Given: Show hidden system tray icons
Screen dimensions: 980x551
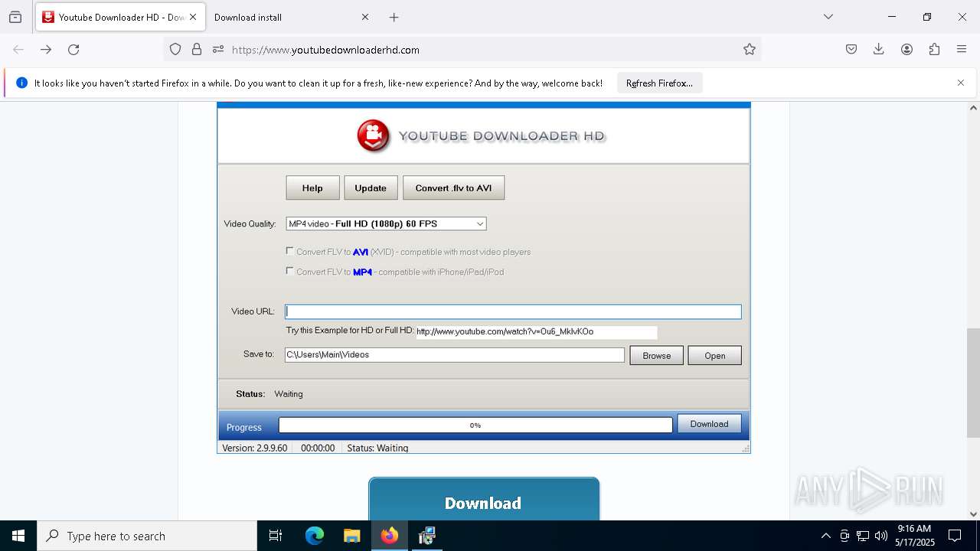Looking at the screenshot, I should click(825, 536).
